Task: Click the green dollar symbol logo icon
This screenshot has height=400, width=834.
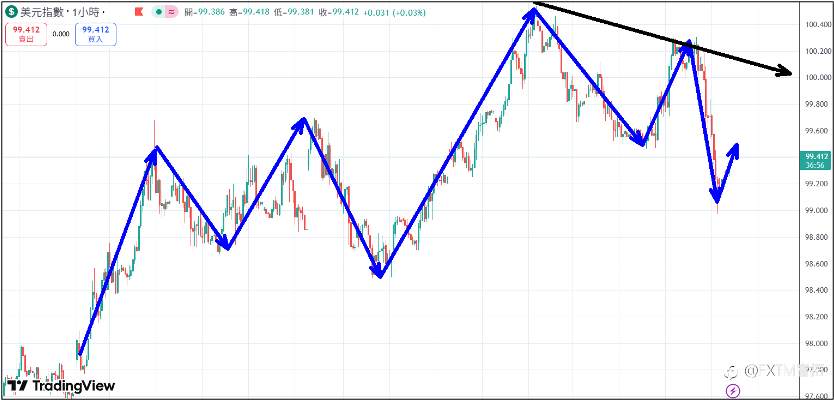Action: pos(11,12)
